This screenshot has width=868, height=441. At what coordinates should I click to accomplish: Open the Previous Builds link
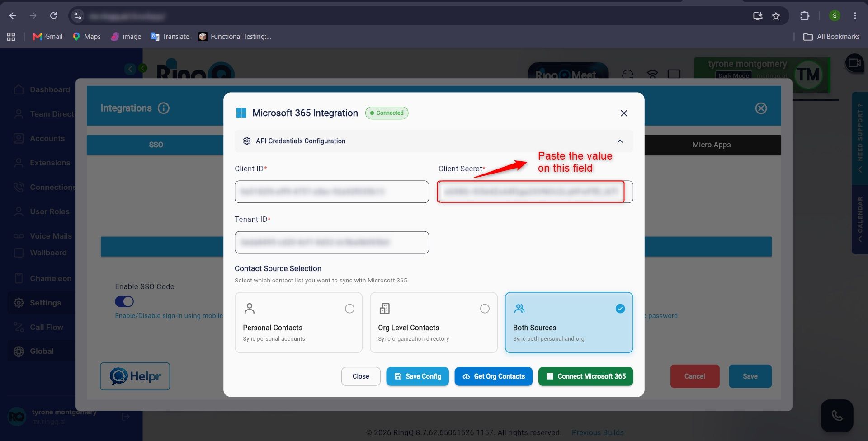pyautogui.click(x=598, y=432)
